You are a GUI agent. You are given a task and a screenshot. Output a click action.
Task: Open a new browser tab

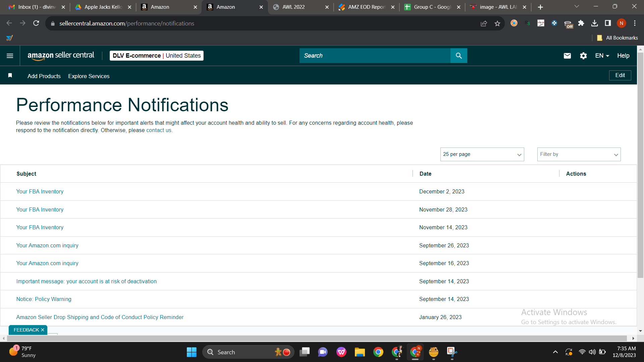pyautogui.click(x=540, y=7)
